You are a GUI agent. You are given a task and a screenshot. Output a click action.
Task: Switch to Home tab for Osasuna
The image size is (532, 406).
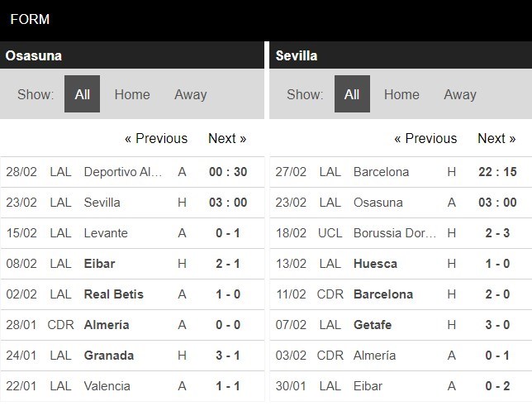tap(132, 94)
